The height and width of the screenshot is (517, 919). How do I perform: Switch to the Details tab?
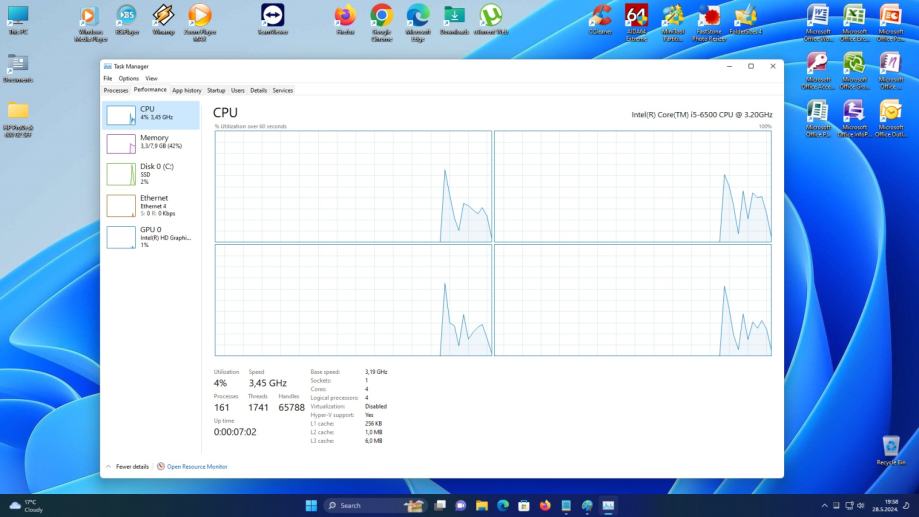tap(258, 90)
